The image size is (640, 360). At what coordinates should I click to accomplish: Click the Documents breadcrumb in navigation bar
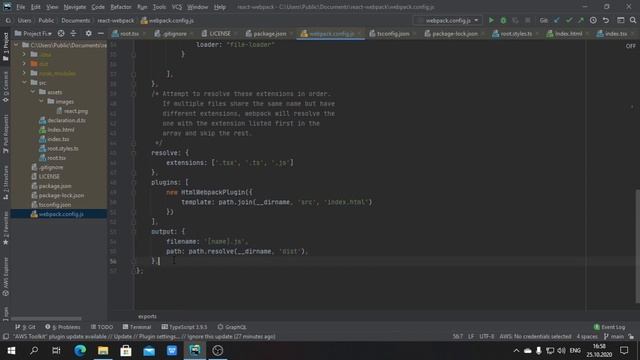76,20
